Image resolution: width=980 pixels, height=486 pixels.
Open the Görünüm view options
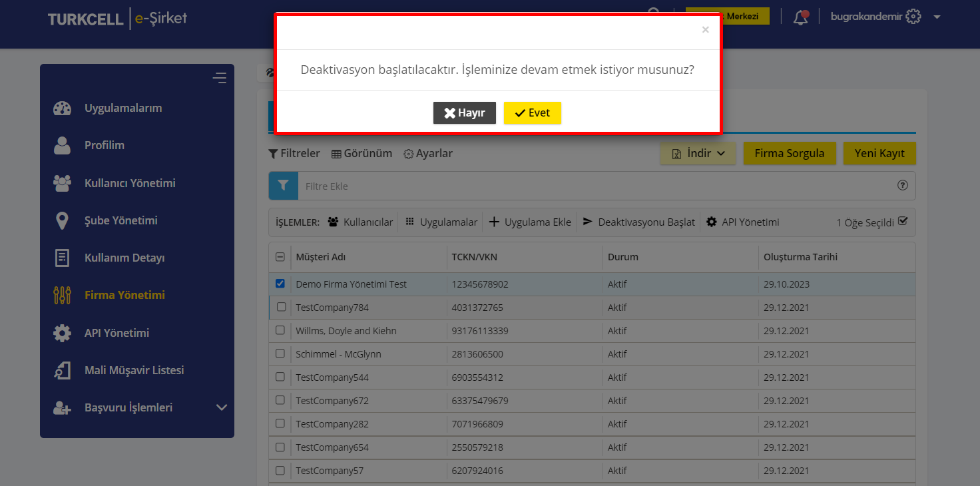(x=362, y=153)
